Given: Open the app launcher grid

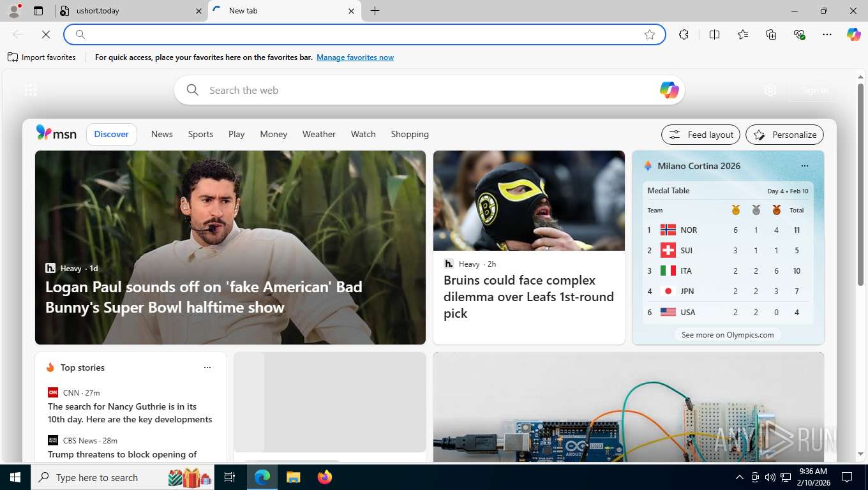Looking at the screenshot, I should 31,90.
